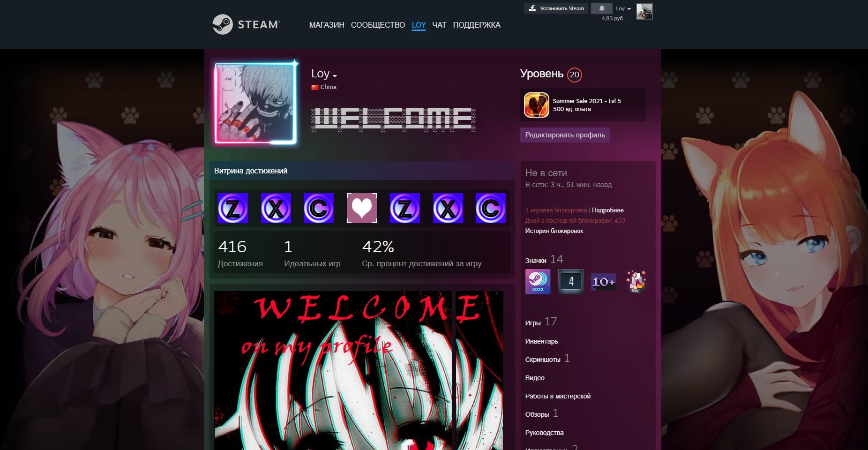Click the China flag icon

tap(315, 87)
